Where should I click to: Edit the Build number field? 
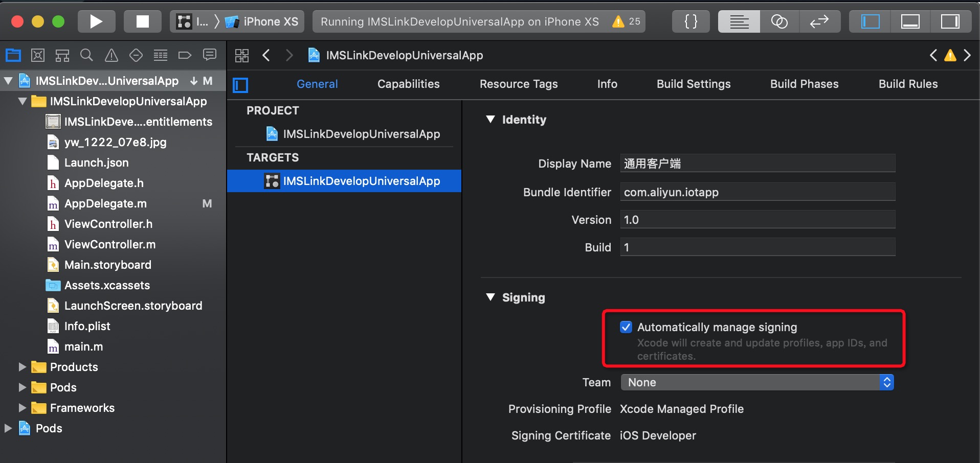coord(758,247)
